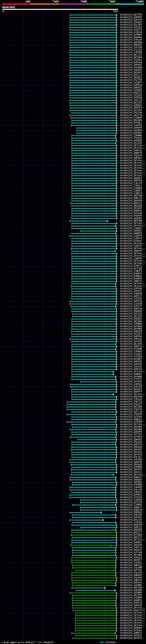This screenshot has width=146, height=644.
Task: Open the UniRef100_A7QI62 hit
Action: (x=131, y=27)
